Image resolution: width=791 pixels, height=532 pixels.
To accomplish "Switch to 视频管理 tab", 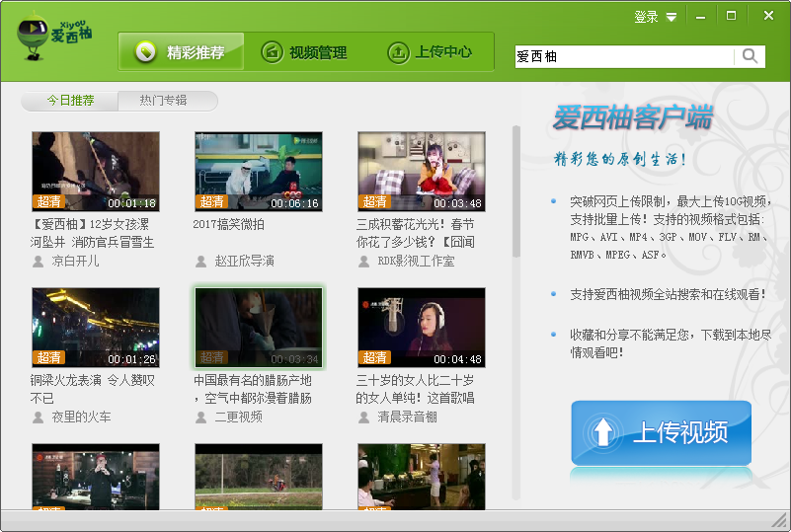I will pyautogui.click(x=304, y=52).
